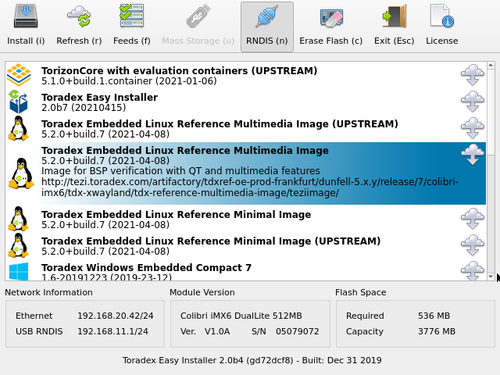Click the Ethernet address 192.168.20.42/24

(115, 316)
